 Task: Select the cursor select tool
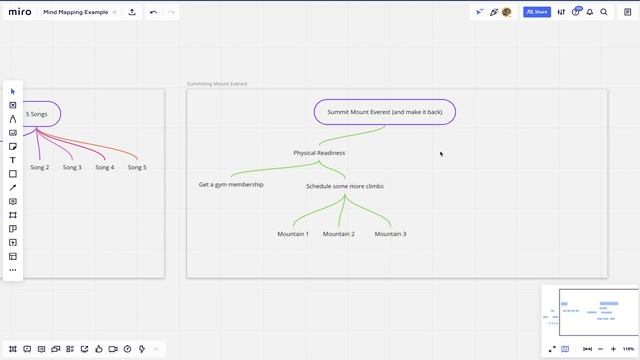pyautogui.click(x=13, y=91)
